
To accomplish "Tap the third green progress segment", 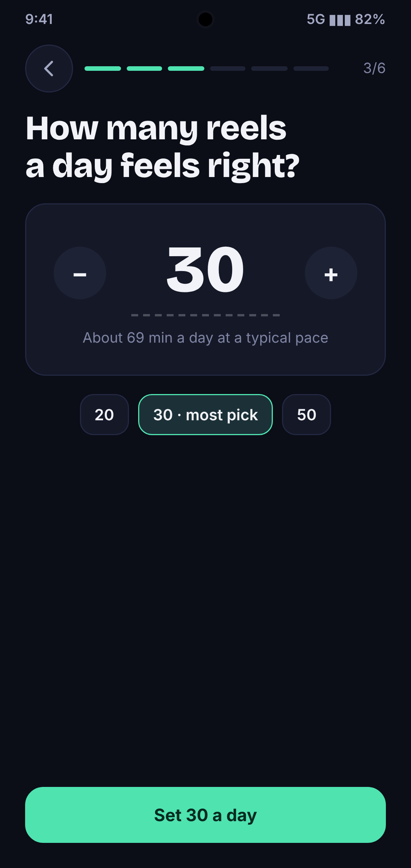I will (x=186, y=69).
